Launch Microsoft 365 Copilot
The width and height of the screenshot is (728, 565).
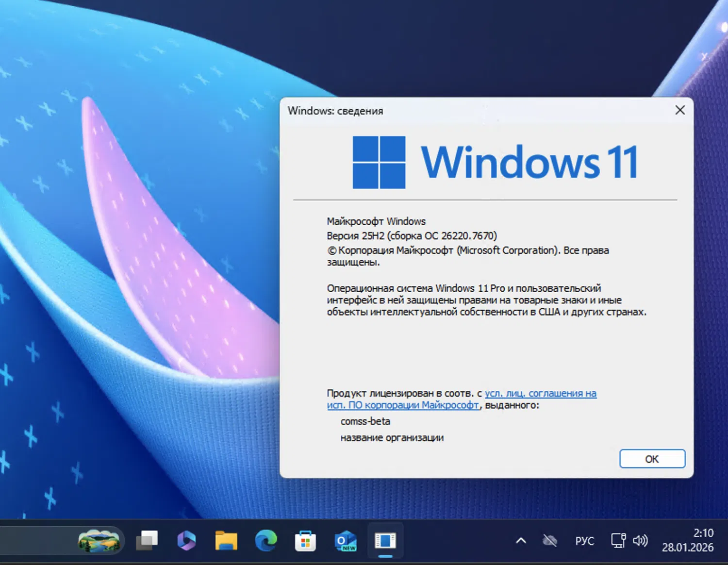pyautogui.click(x=186, y=540)
